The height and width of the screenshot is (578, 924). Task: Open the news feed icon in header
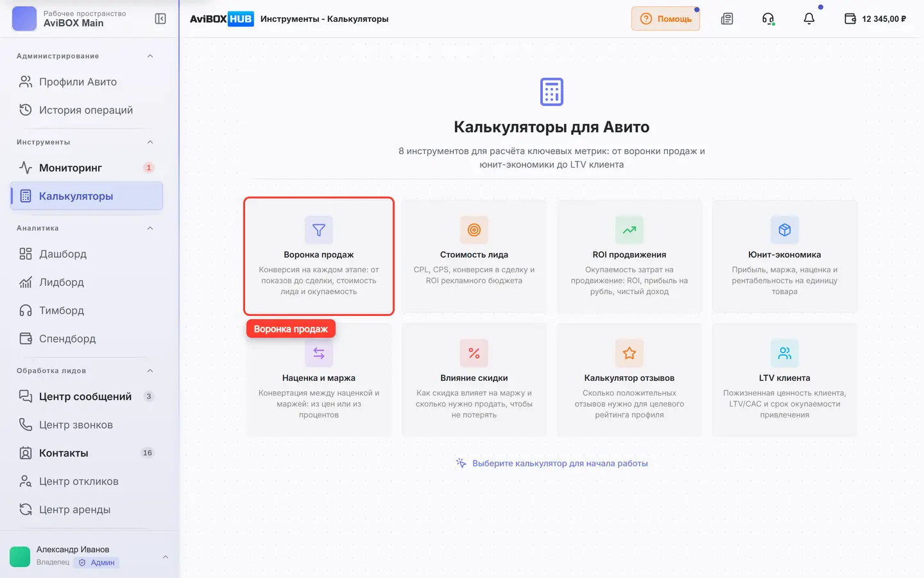click(727, 19)
